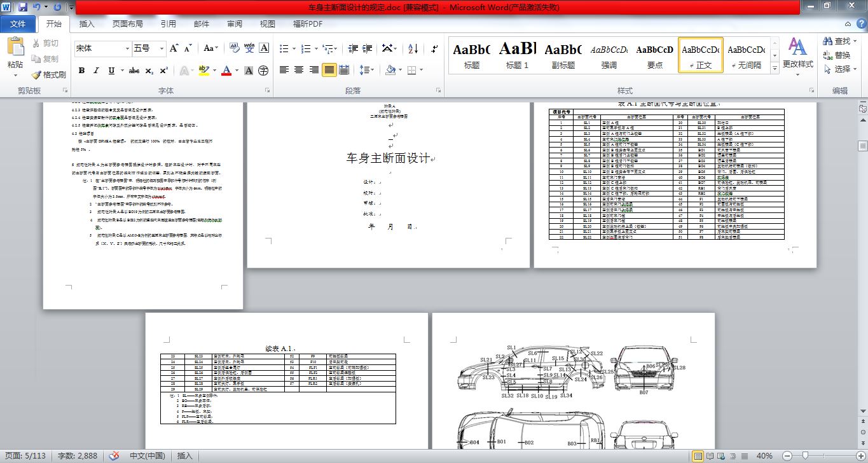Click the Save icon in quick access toolbar
The image size is (868, 463).
tap(23, 7)
